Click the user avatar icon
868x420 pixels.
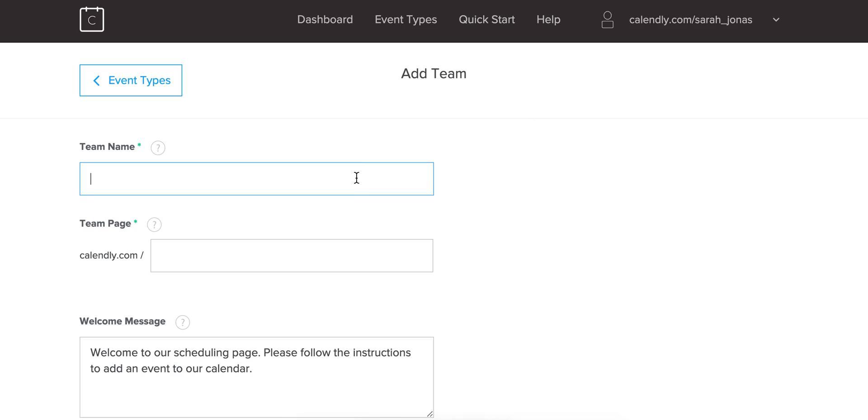tap(608, 19)
